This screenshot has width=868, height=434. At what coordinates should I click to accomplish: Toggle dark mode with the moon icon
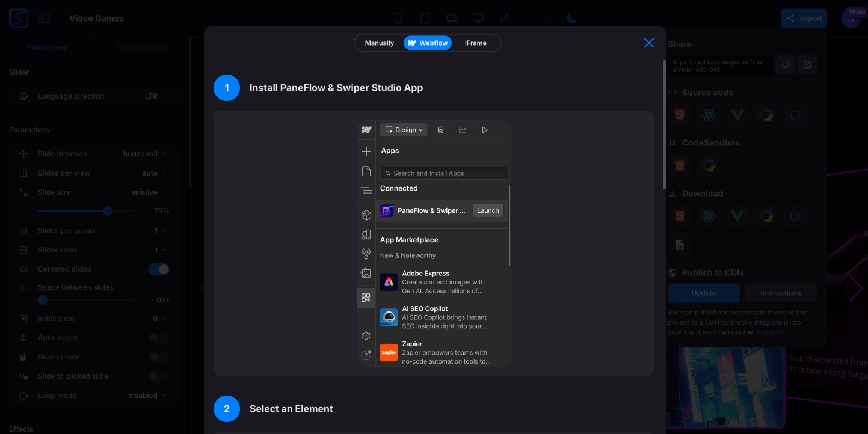click(571, 19)
